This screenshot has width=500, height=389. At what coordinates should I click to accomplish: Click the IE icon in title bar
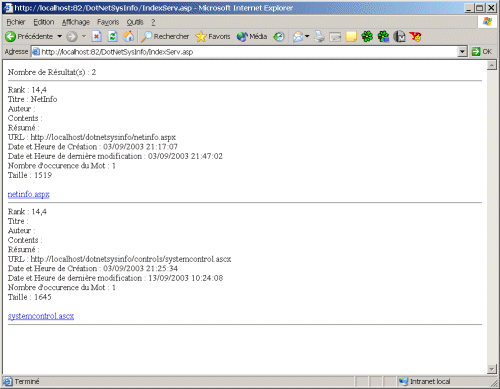click(8, 8)
